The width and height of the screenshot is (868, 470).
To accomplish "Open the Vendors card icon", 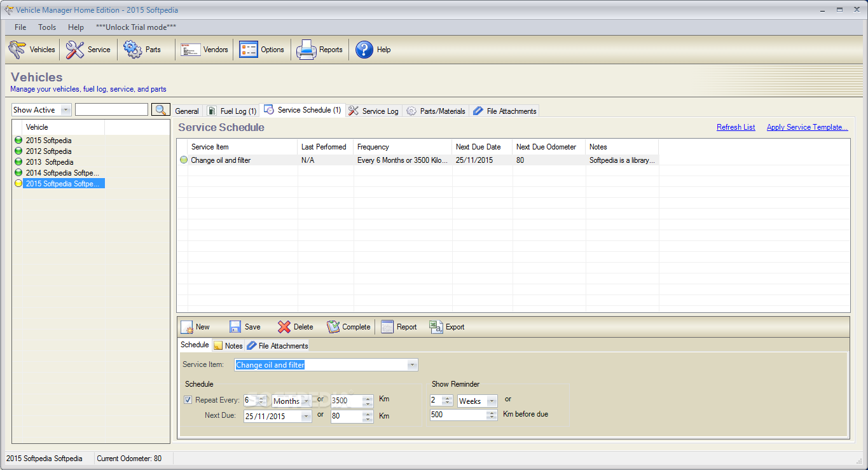I will coord(191,50).
